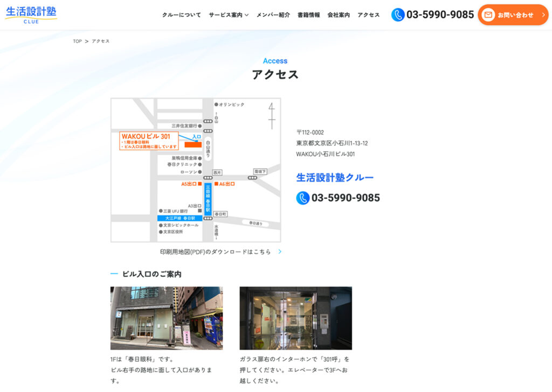Viewport: 552px width, 392px height.
Task: Click the phone icon in header
Action: pos(398,15)
